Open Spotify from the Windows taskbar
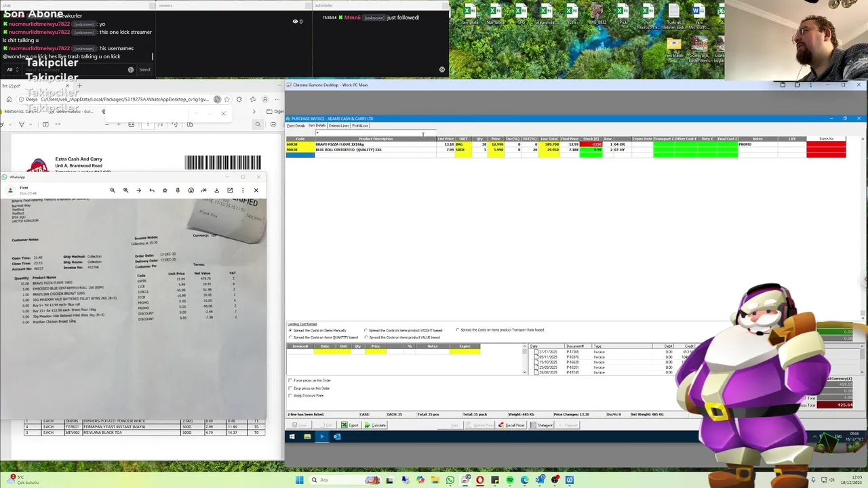868x488 pixels. click(x=510, y=480)
